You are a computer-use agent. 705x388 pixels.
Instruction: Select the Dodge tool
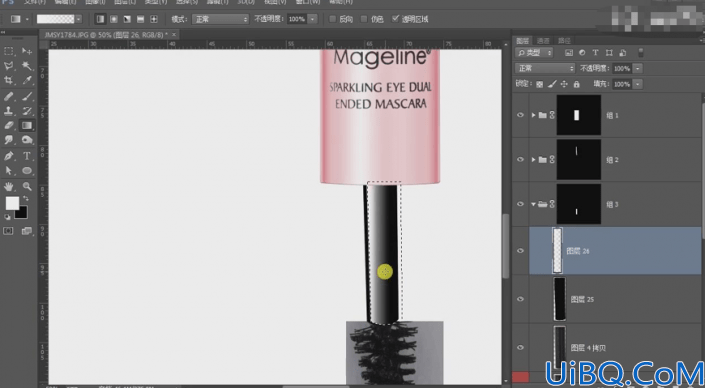pos(27,140)
